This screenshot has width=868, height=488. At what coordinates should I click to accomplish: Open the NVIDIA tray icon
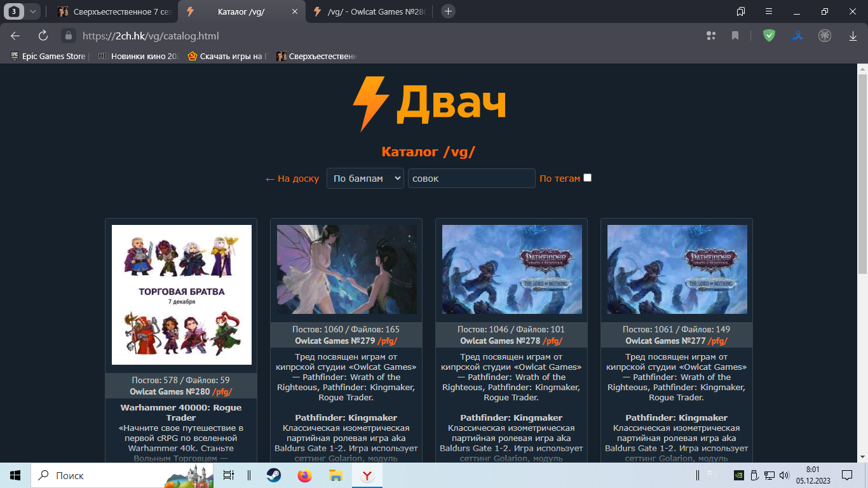[739, 475]
